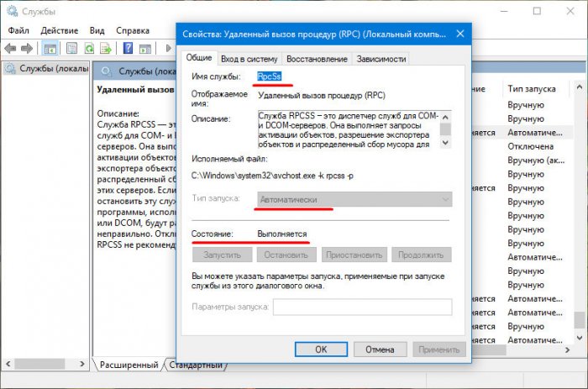Click the Остановить button

[286, 255]
